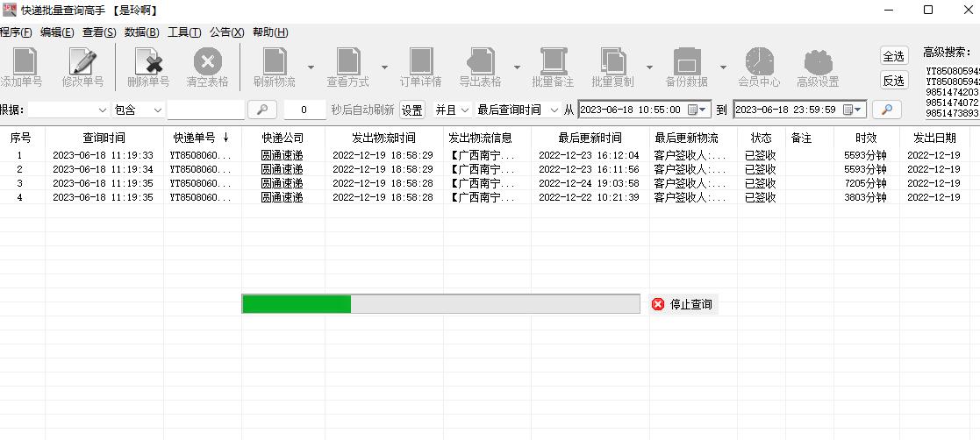Click the 停止查询 button
The height and width of the screenshot is (440, 980).
683,304
